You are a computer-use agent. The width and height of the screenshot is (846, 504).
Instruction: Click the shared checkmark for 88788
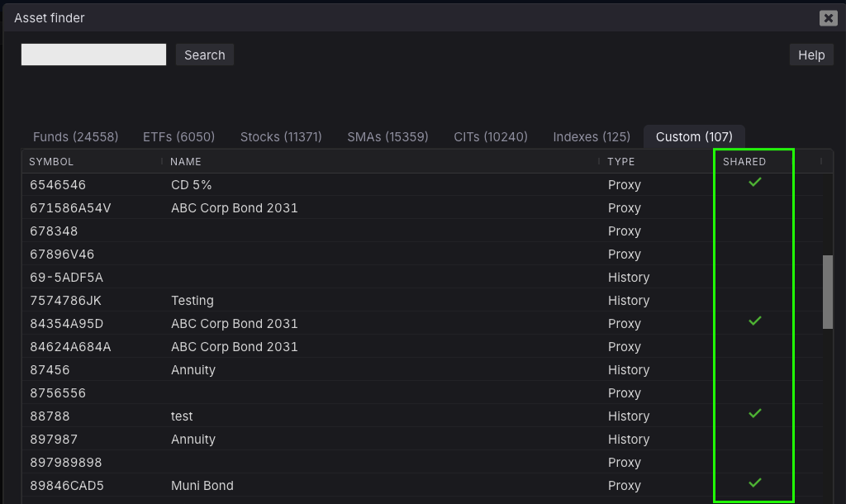pos(755,413)
